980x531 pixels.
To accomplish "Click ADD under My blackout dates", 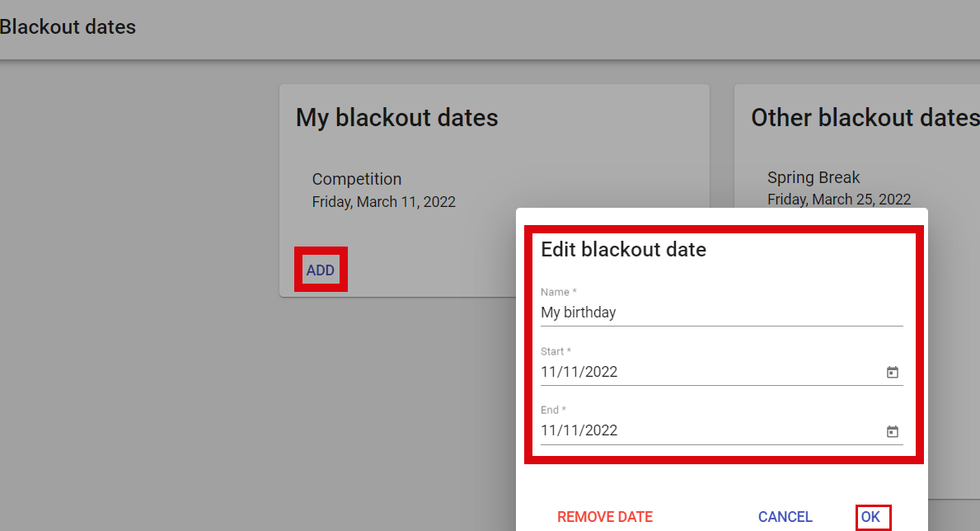I will coord(321,270).
